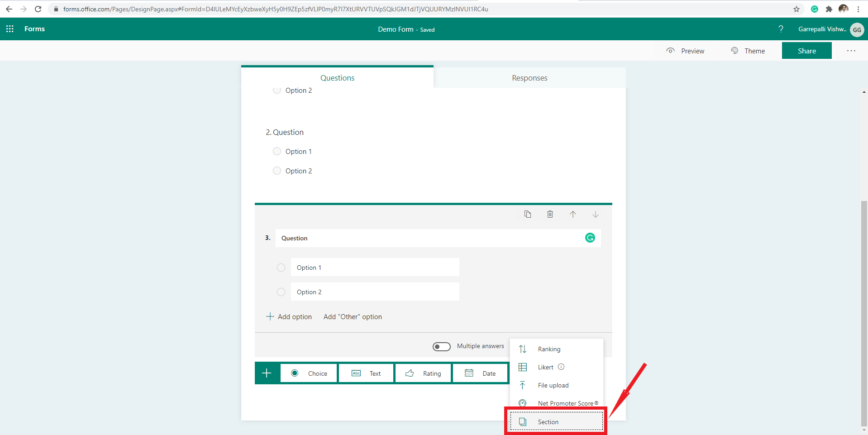Image resolution: width=868 pixels, height=435 pixels.
Task: Copy question 3 using the duplicate icon
Action: pos(527,214)
